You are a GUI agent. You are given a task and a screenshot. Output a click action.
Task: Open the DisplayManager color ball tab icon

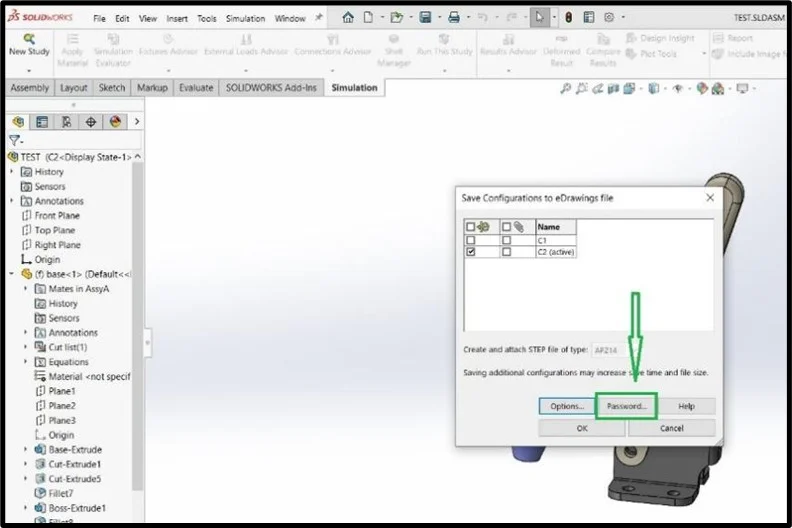coord(115,122)
